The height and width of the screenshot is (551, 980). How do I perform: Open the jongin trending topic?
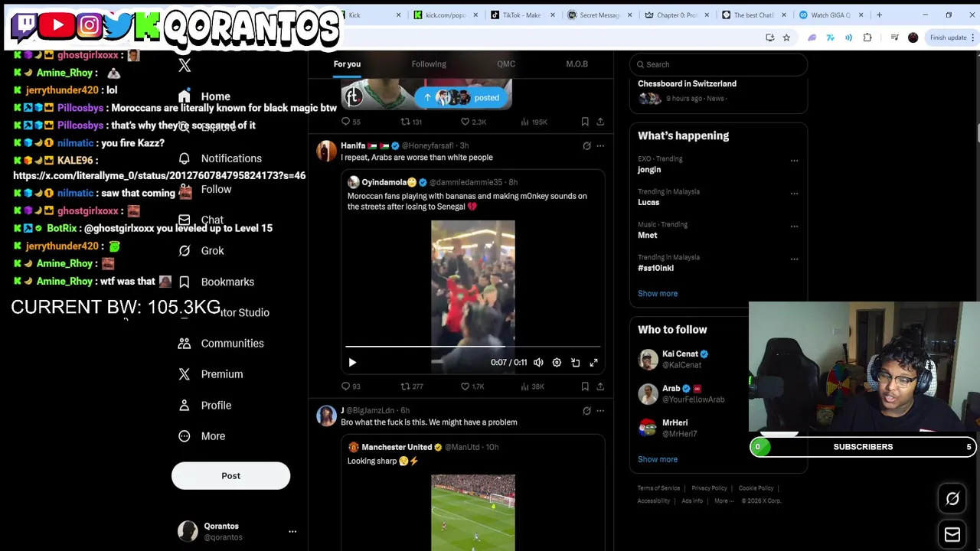[649, 170]
